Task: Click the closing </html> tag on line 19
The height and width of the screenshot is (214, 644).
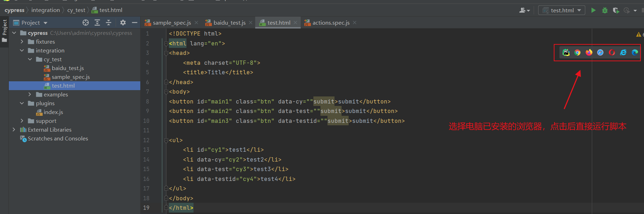Action: click(x=181, y=208)
